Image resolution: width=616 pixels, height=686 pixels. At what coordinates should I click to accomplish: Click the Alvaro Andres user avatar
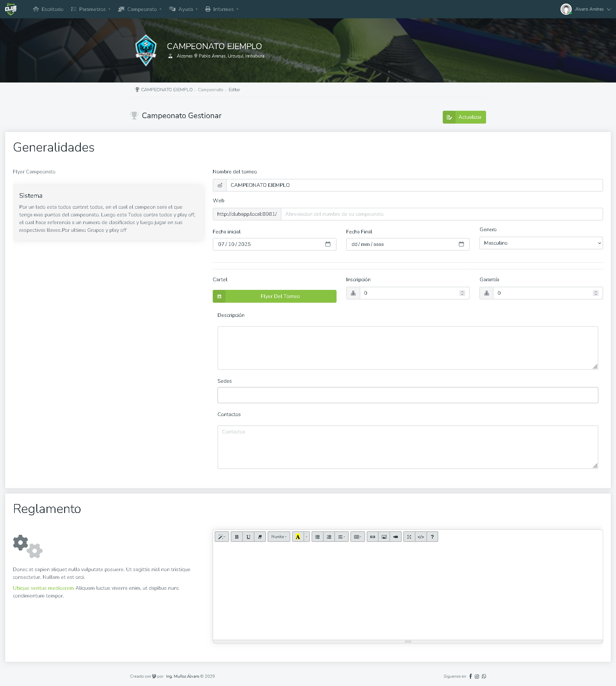[566, 9]
